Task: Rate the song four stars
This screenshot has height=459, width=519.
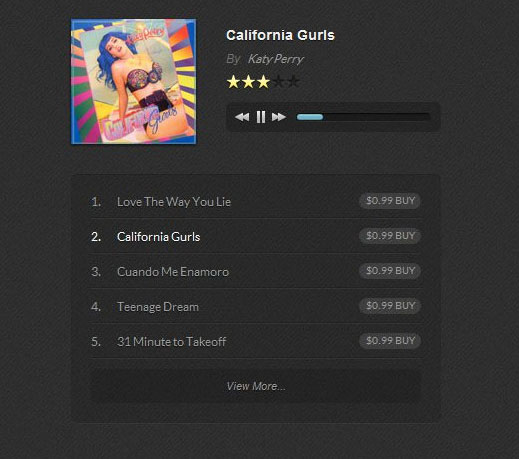Action: [278, 82]
